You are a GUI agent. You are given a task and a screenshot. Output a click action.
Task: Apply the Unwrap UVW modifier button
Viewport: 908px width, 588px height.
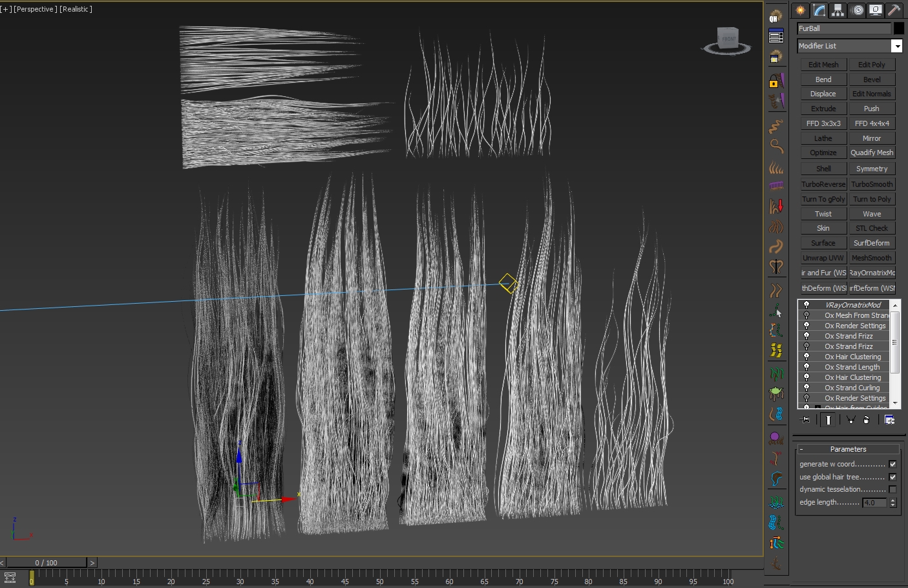823,258
